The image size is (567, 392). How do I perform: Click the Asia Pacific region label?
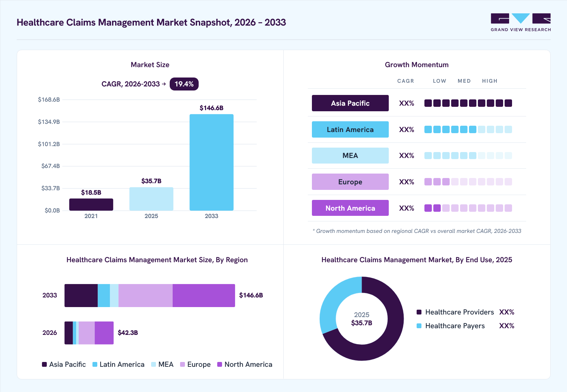350,103
